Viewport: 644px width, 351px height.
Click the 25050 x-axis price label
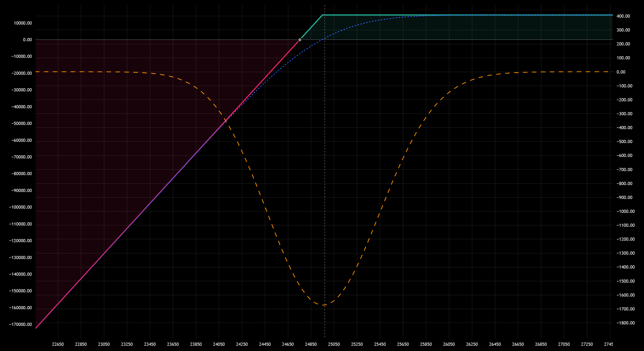[x=334, y=344]
